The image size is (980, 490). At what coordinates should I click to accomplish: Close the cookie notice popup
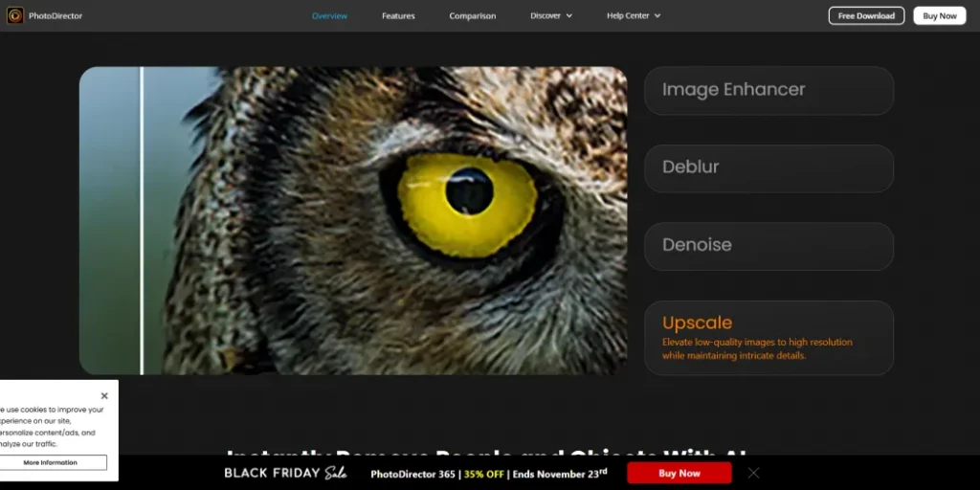point(104,395)
